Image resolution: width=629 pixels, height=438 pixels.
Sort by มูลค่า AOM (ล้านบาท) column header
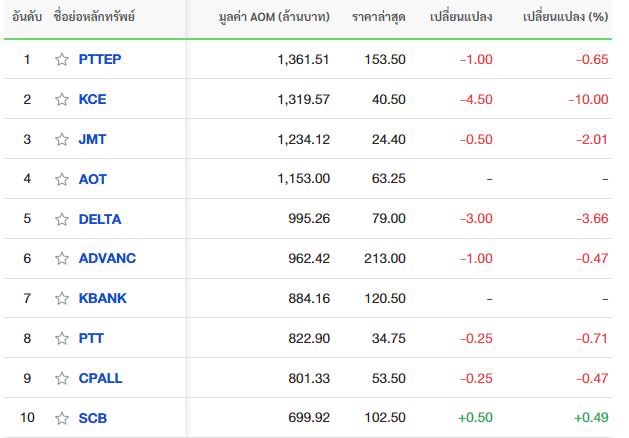click(x=274, y=17)
